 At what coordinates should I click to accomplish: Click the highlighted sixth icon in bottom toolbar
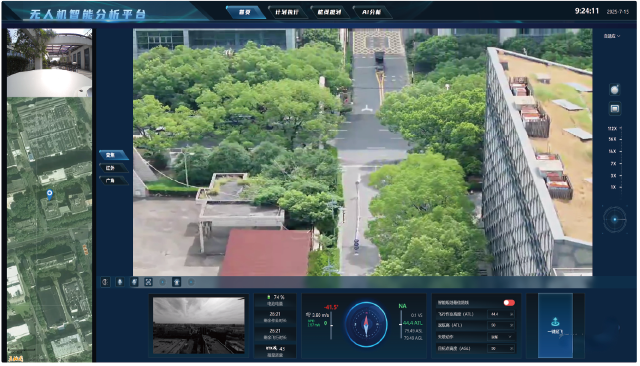(x=176, y=282)
